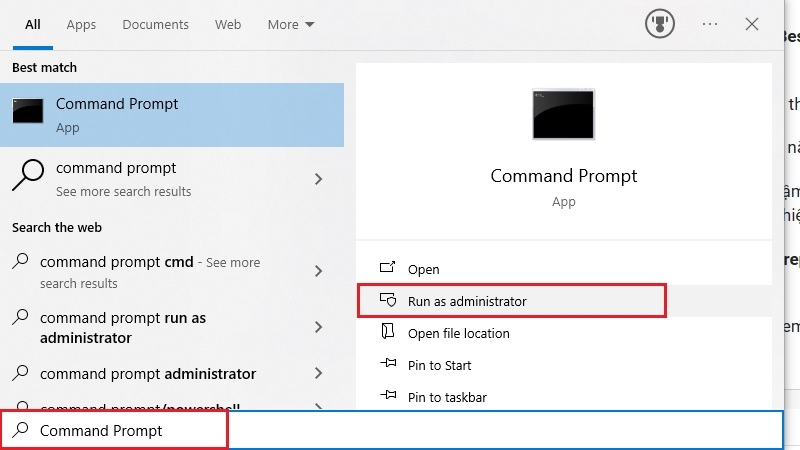This screenshot has height=450, width=800.
Task: Click 'command prompt administrator' web suggestion
Action: click(148, 374)
